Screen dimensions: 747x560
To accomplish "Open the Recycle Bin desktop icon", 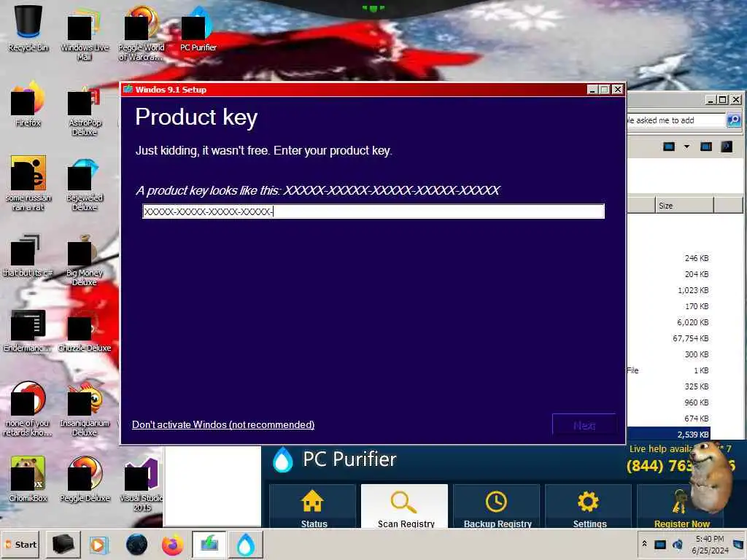I will point(28,28).
